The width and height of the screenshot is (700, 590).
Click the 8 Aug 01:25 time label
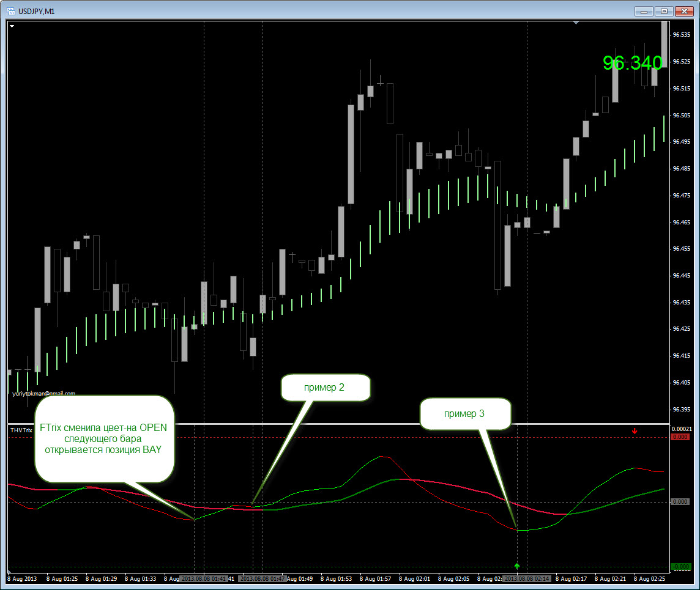click(62, 578)
